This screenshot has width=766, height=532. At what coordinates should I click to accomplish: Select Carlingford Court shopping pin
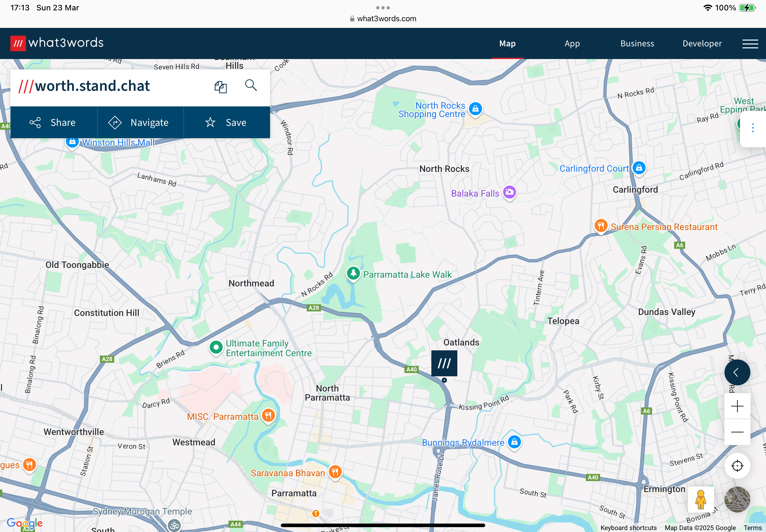click(x=639, y=168)
